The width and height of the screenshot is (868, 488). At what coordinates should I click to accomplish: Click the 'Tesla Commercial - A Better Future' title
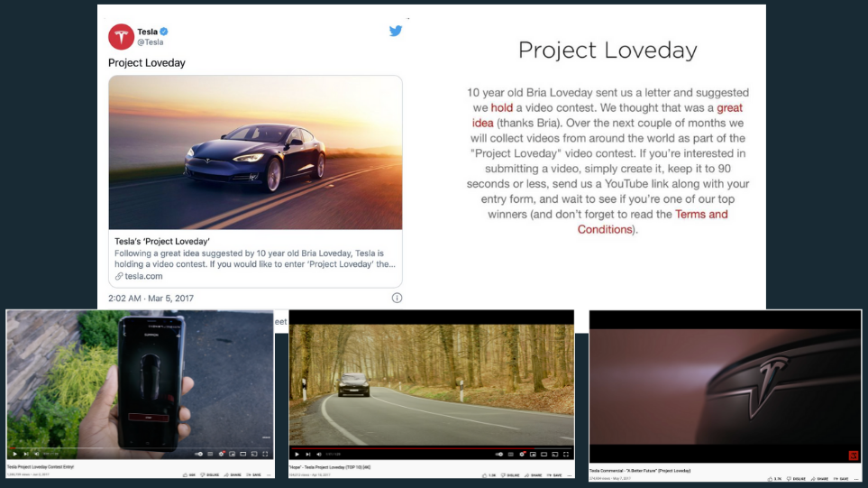pos(640,470)
